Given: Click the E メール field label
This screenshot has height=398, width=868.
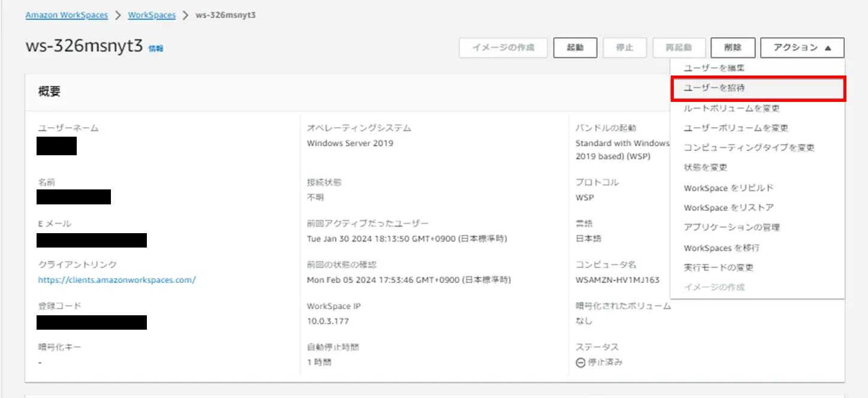Looking at the screenshot, I should click(55, 224).
